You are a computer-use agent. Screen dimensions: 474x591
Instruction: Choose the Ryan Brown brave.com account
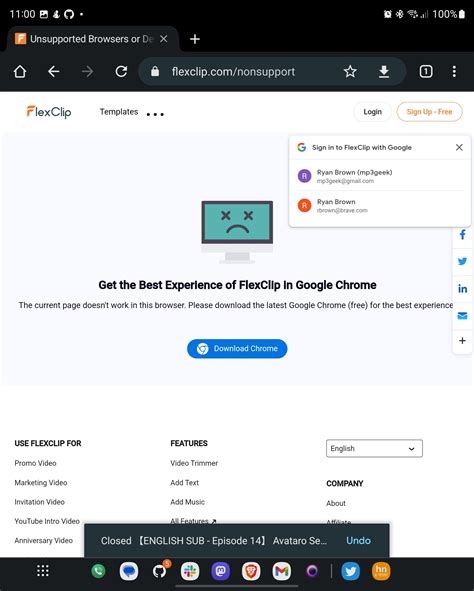point(380,206)
